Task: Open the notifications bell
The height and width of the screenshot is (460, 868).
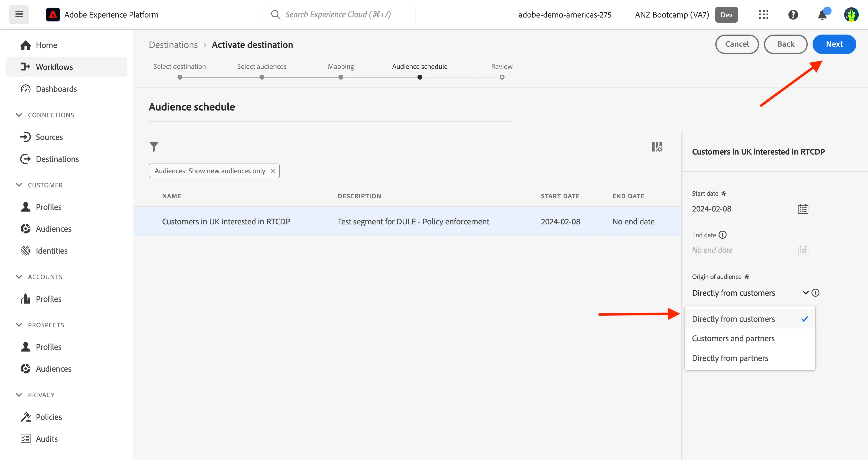Action: (x=823, y=15)
